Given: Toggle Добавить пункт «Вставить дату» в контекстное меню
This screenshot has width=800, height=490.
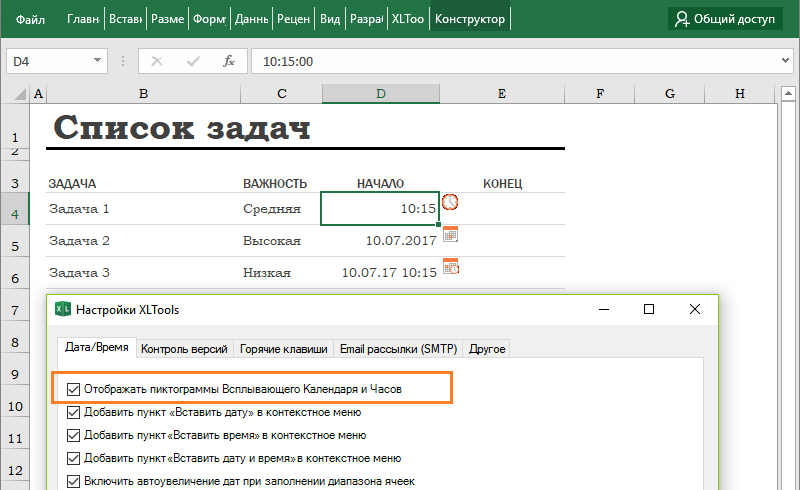Looking at the screenshot, I should click(73, 412).
